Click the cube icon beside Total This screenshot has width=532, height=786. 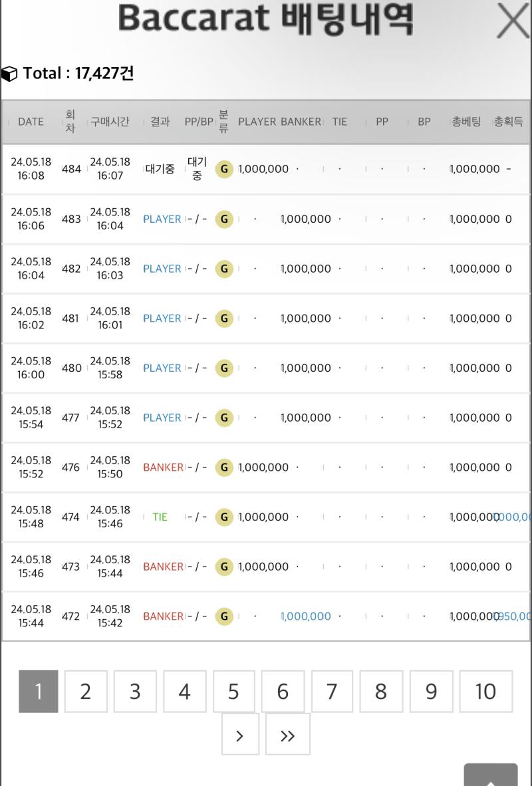point(9,74)
